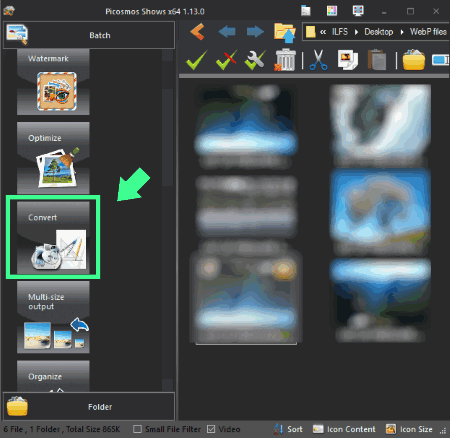Screen dimensions: 450x438
Task: Click the screen icon in title bar
Action: [x=358, y=11]
